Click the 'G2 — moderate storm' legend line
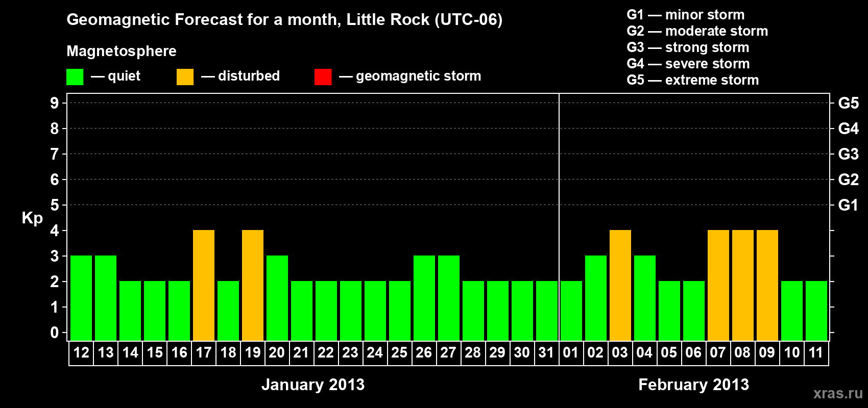868x408 pixels. (x=697, y=31)
